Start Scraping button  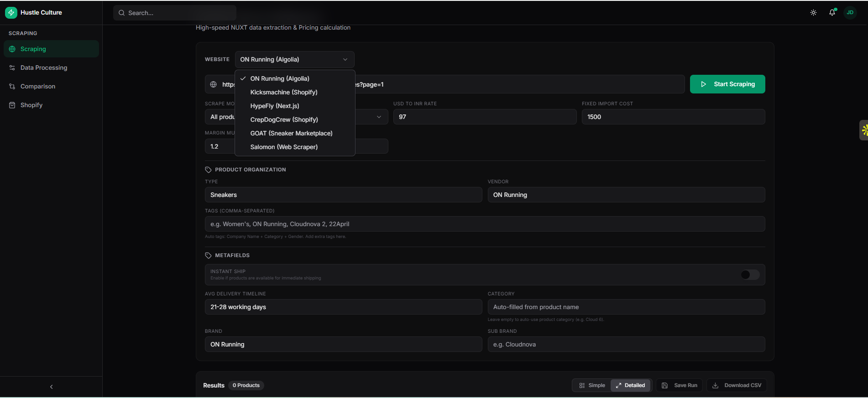tap(727, 84)
